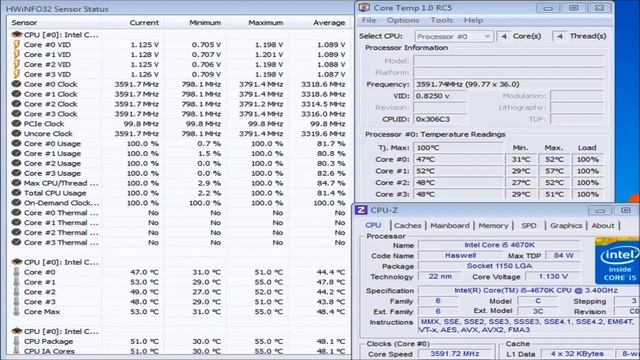Image resolution: width=640 pixels, height=360 pixels.
Task: Click the Core #3 VID voltage icon
Action: point(16,74)
